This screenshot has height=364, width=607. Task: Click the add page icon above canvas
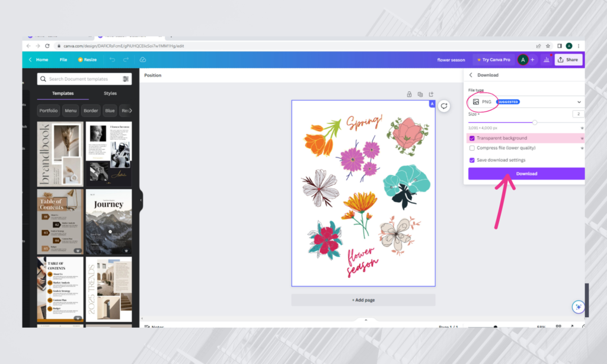pos(431,94)
